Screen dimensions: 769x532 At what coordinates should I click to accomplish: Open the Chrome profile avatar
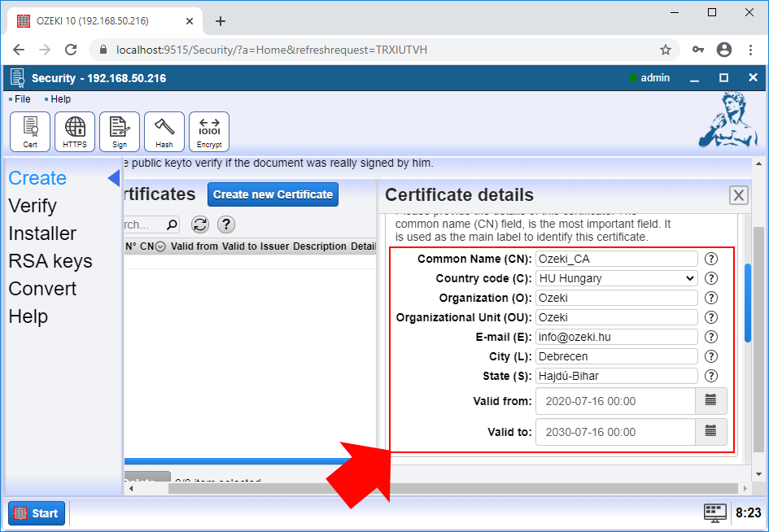(724, 50)
